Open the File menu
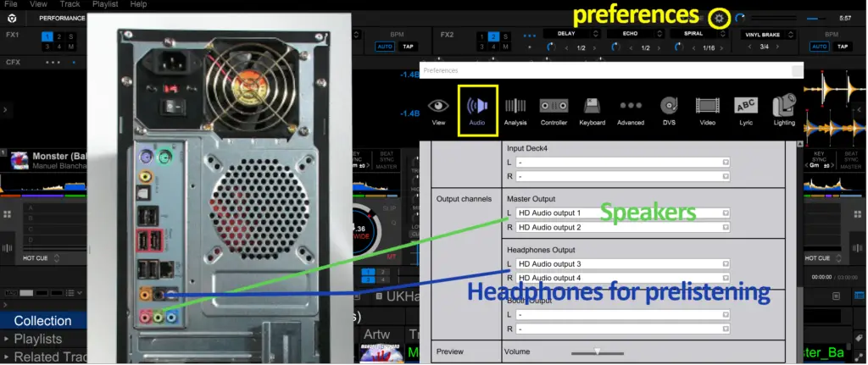The image size is (868, 365). [10, 4]
